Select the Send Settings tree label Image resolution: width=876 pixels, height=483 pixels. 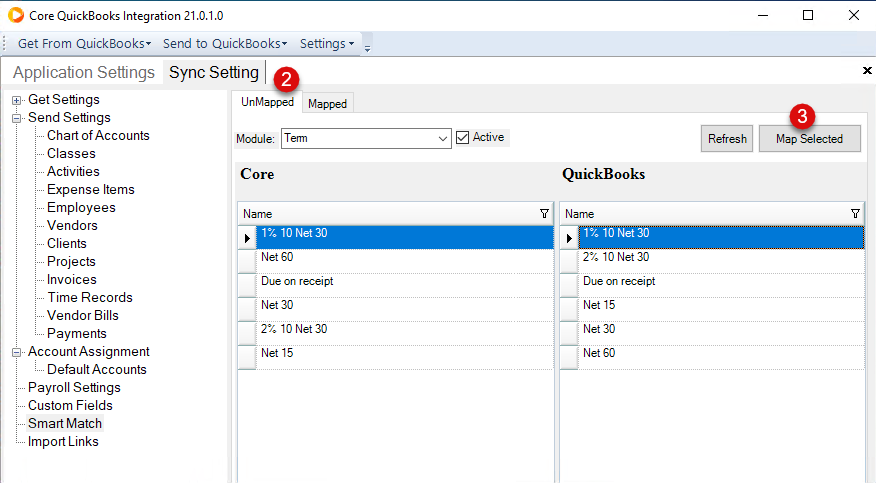pos(69,118)
